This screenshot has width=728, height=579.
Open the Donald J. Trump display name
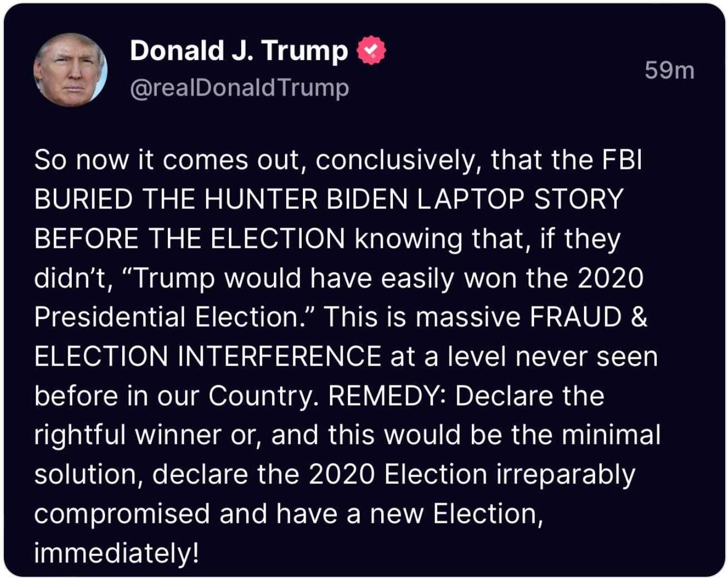238,51
